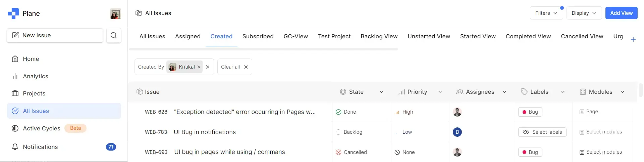The image size is (644, 162).
Task: Click the Plane logo icon
Action: tap(13, 13)
